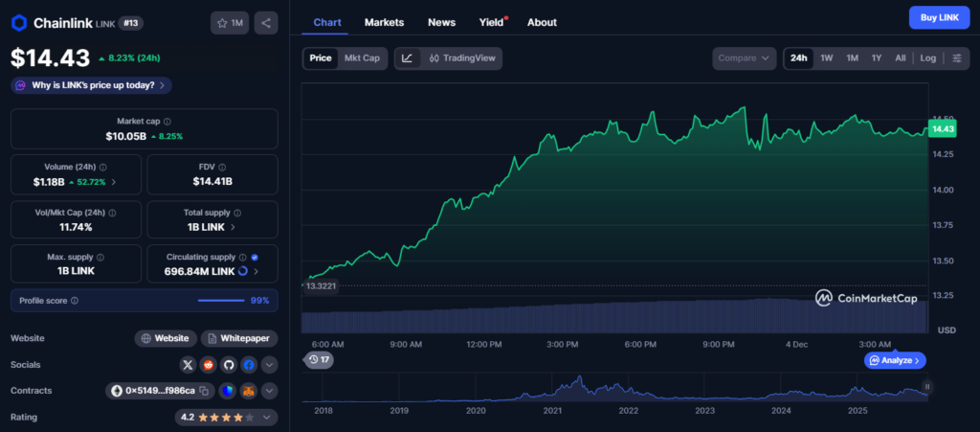This screenshot has height=432, width=980.
Task: Open chart settings sliders icon
Action: click(x=957, y=58)
